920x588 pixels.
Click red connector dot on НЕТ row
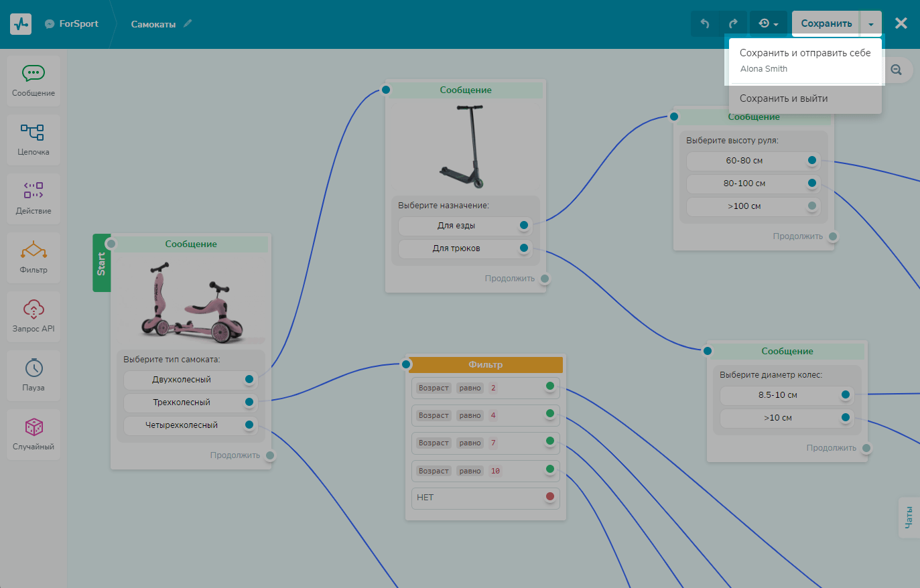point(550,497)
